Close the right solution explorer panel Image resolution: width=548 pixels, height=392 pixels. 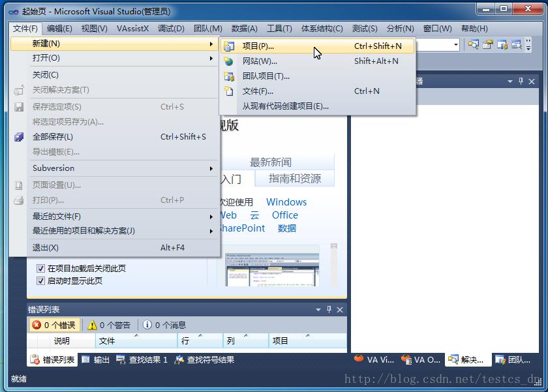[x=532, y=82]
